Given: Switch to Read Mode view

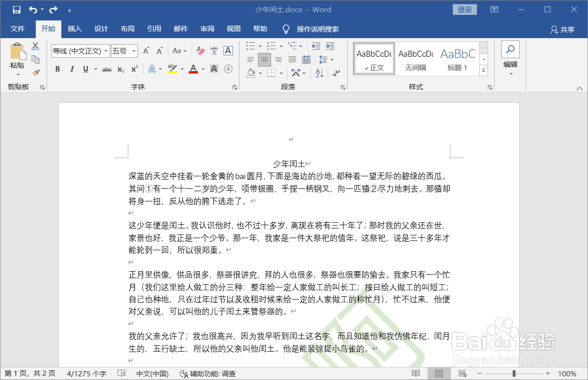Looking at the screenshot, I should (x=416, y=373).
